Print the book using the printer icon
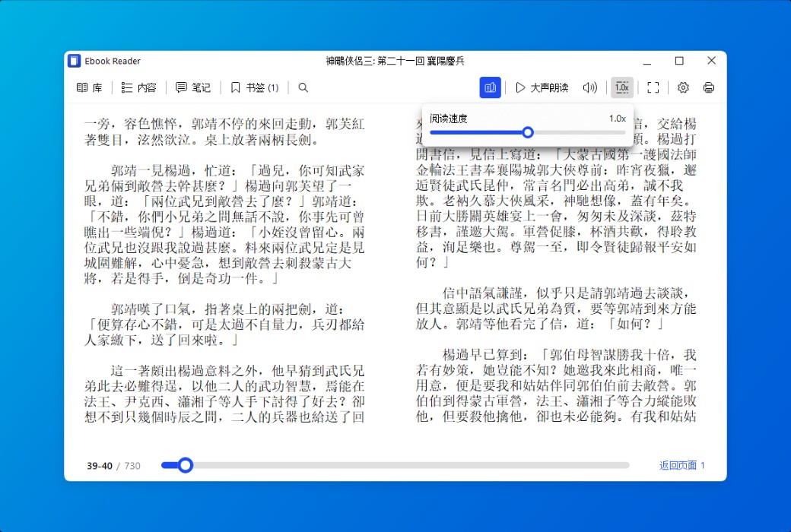 pyautogui.click(x=708, y=87)
